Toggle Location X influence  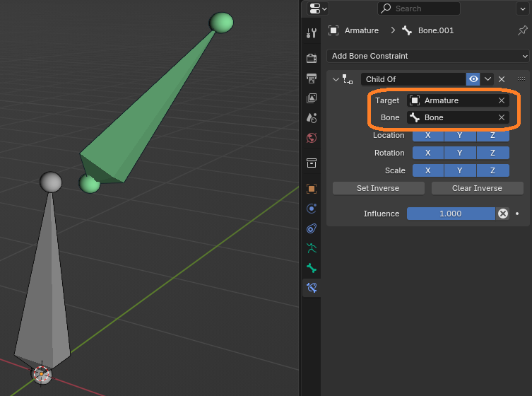click(x=428, y=135)
